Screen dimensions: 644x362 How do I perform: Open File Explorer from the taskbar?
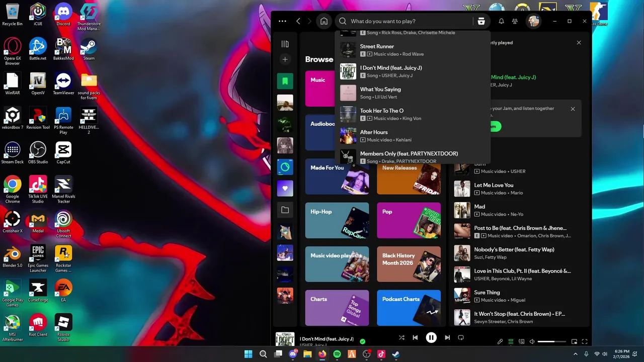307,354
